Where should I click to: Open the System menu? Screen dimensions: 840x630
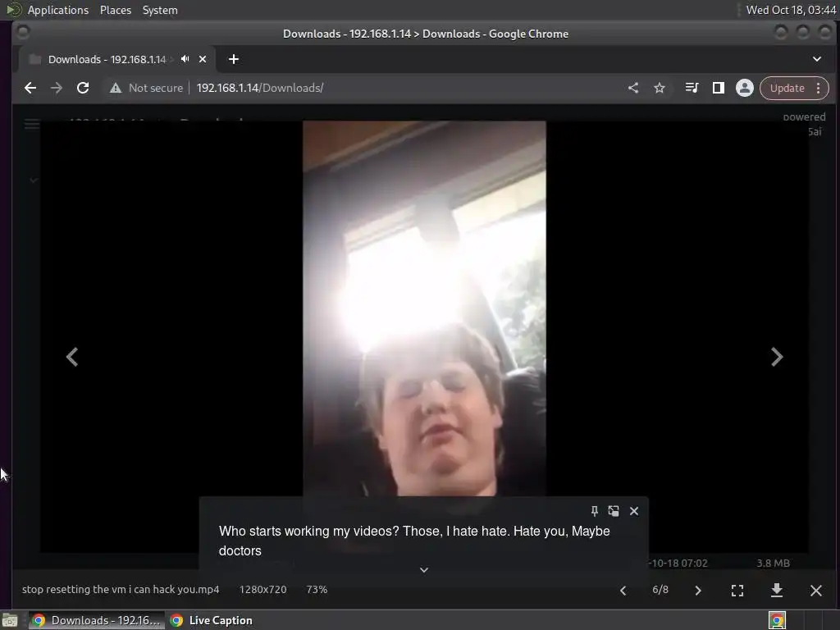pos(160,10)
